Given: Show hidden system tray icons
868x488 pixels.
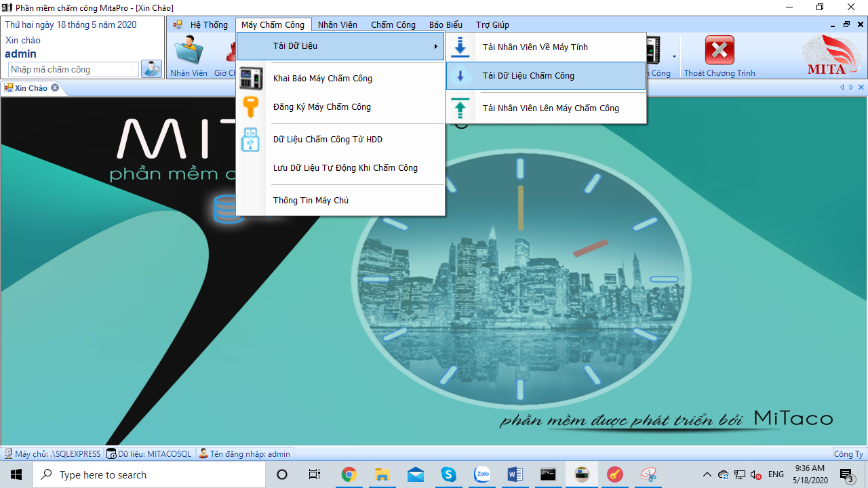Looking at the screenshot, I should coord(707,474).
